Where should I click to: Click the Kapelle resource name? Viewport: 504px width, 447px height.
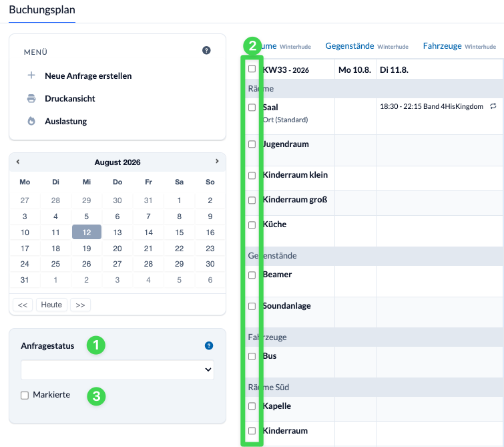[277, 406]
